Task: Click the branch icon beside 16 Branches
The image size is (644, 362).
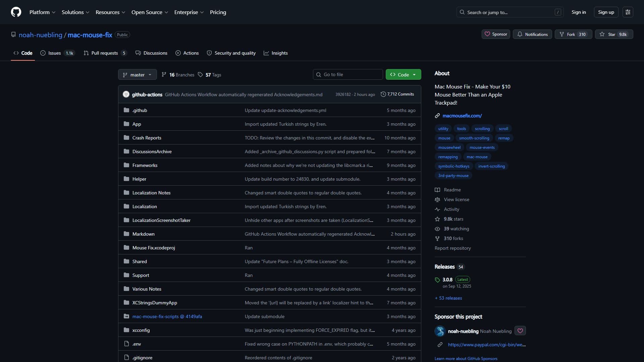Action: click(164, 75)
